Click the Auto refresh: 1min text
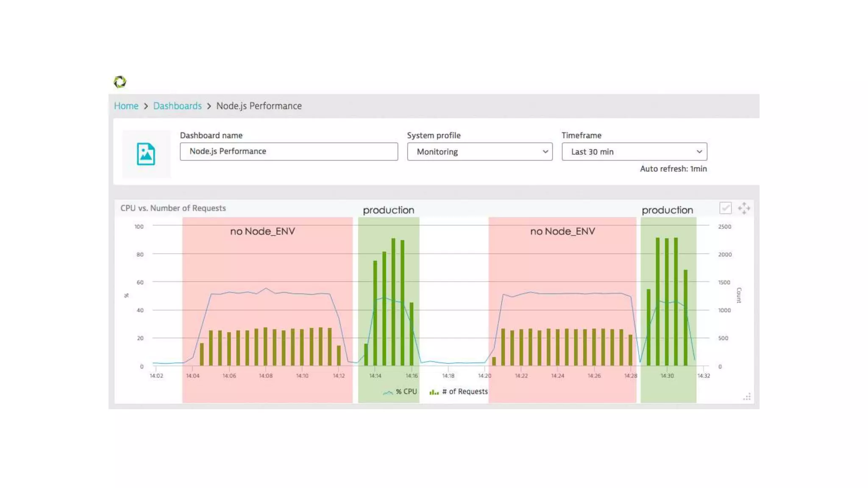 point(673,169)
